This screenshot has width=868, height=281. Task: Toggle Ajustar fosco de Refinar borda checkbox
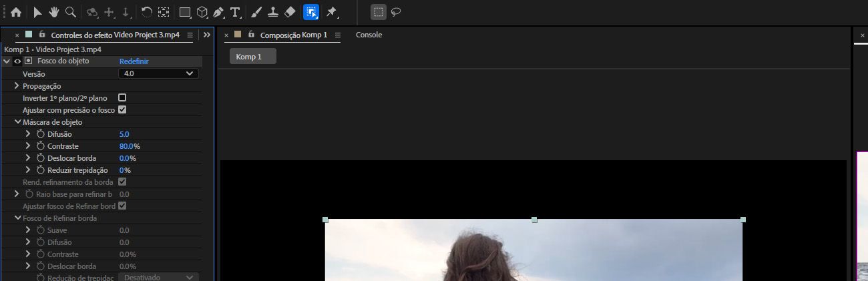122,206
